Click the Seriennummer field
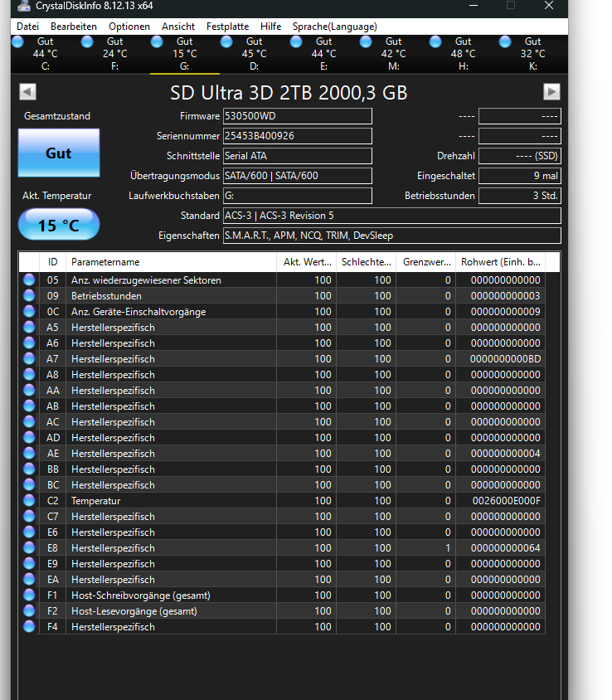Screen dimensions: 612x700 coord(298,136)
